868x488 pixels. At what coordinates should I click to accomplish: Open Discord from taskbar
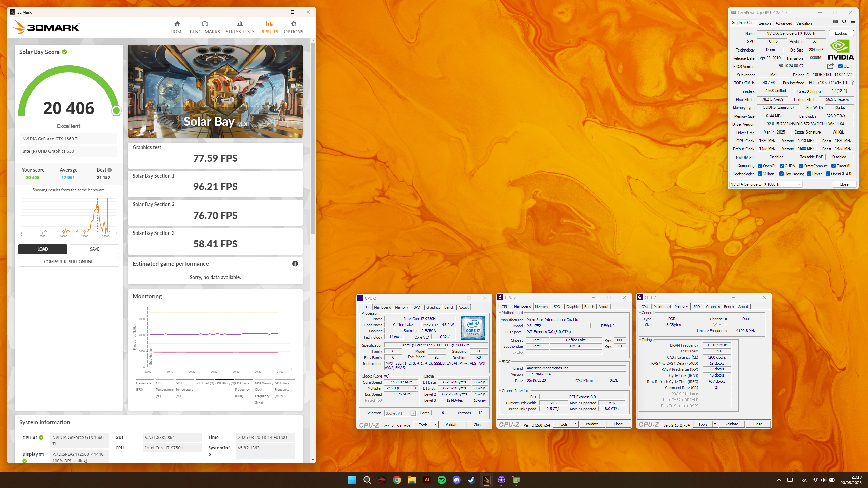coord(456,480)
